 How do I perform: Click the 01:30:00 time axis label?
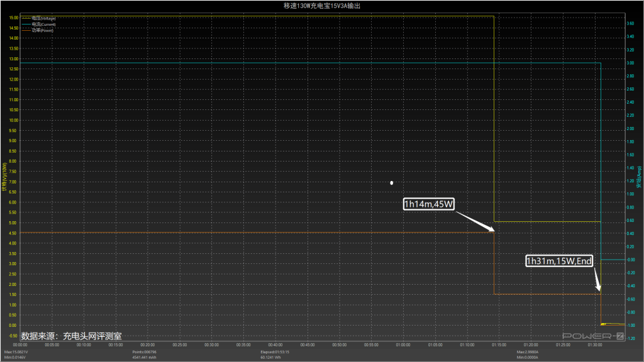tap(595, 345)
